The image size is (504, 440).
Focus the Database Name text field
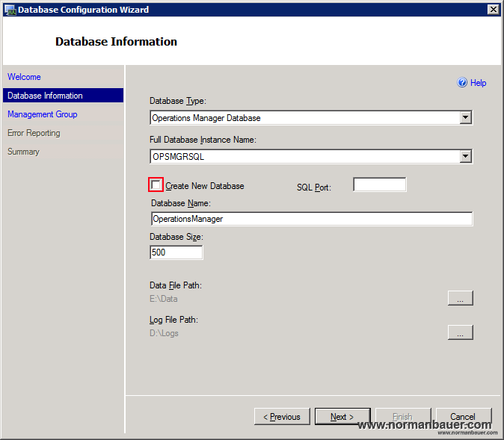coord(311,219)
